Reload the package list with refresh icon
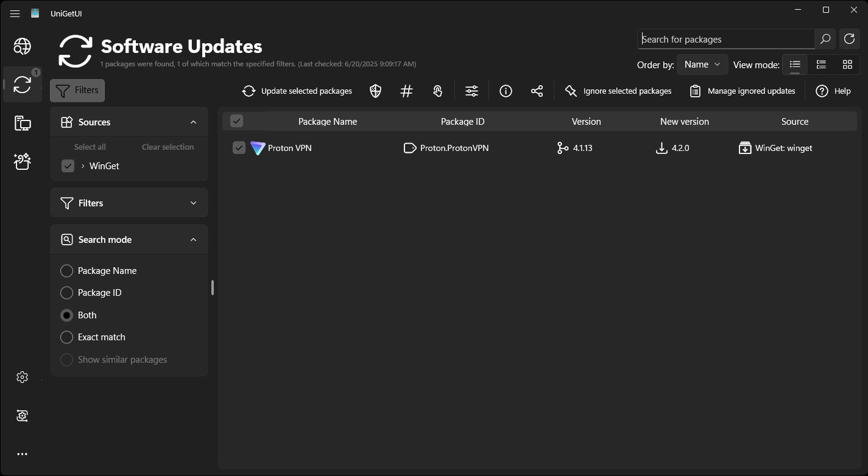The height and width of the screenshot is (476, 868). (850, 39)
